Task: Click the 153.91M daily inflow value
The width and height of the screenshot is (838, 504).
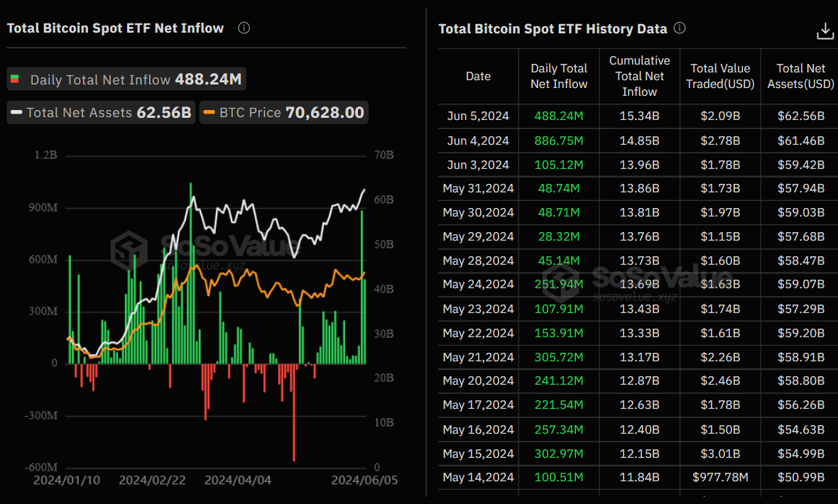Action: (x=559, y=333)
